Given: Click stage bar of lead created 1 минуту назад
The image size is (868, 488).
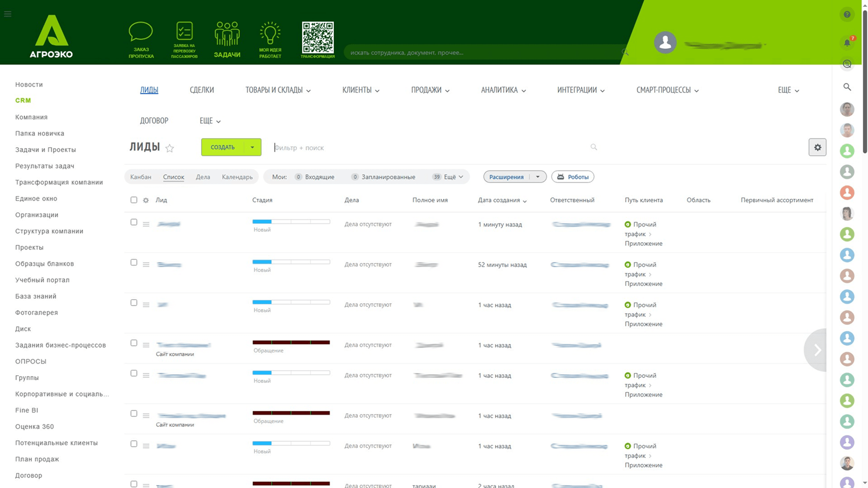Looking at the screenshot, I should 291,222.
